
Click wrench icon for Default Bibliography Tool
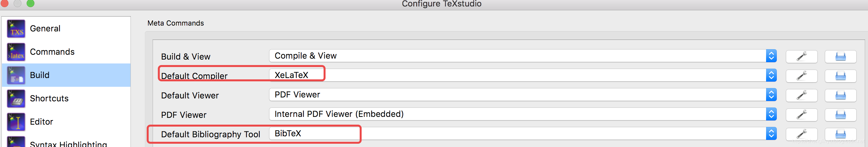point(801,134)
